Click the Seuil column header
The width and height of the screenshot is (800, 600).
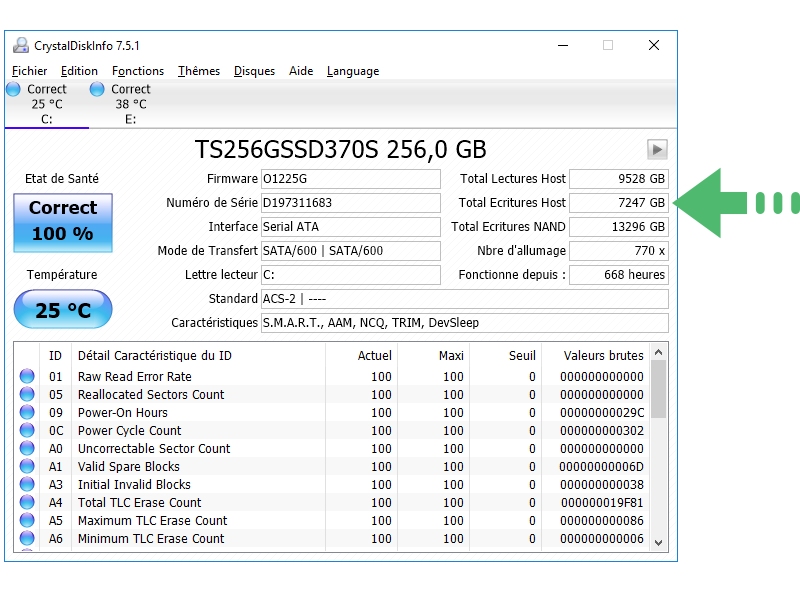(x=505, y=356)
